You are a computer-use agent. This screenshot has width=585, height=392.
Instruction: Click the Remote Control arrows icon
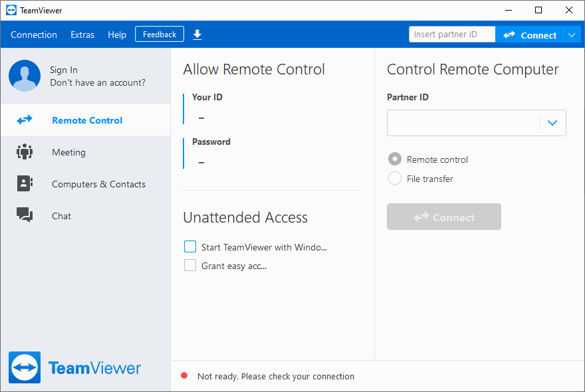tap(25, 120)
